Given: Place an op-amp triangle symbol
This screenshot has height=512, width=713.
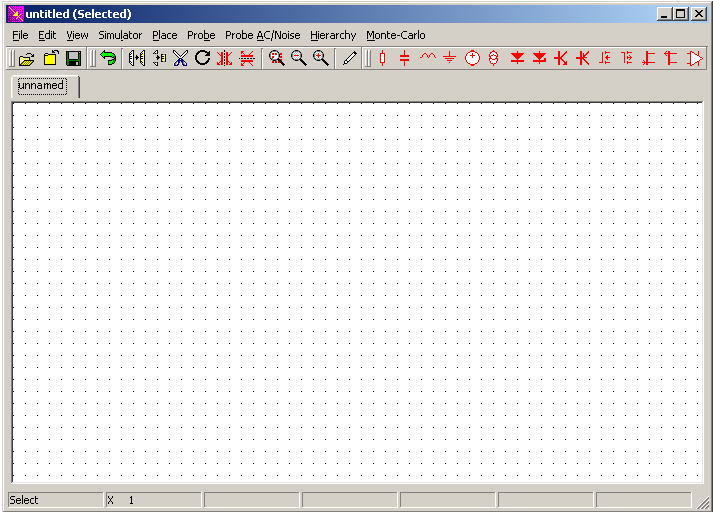Looking at the screenshot, I should point(694,59).
